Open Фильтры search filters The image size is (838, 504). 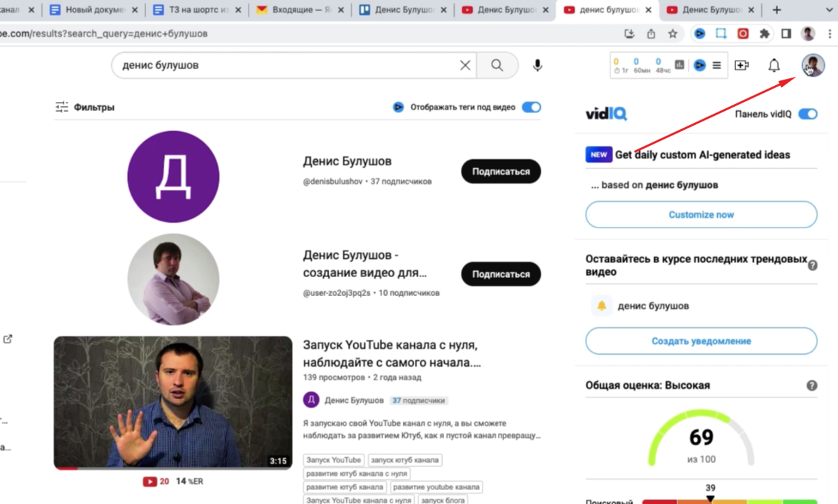tap(84, 108)
